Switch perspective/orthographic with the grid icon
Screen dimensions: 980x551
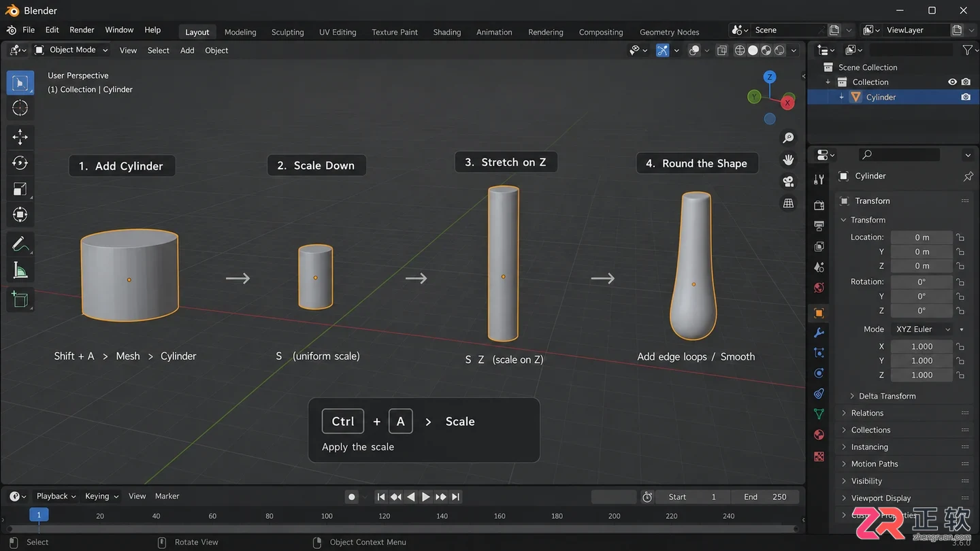[x=789, y=203]
